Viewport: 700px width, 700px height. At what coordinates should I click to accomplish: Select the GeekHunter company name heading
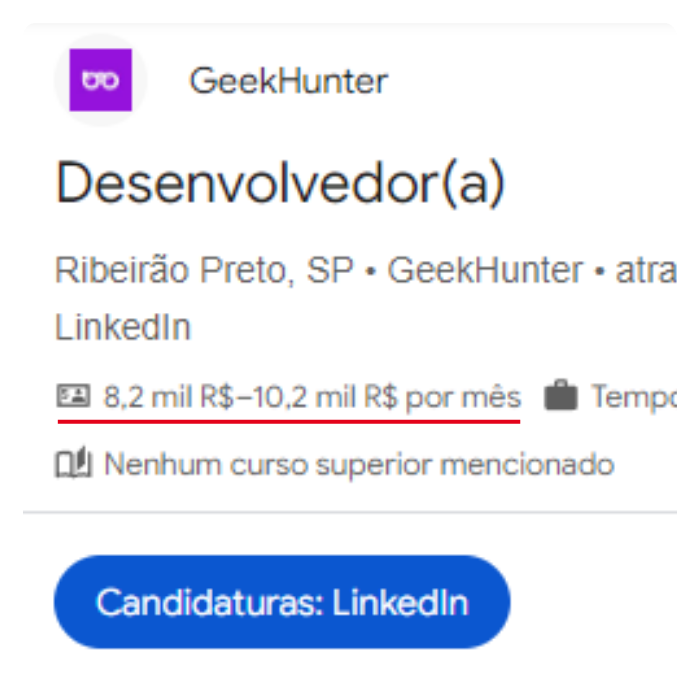point(289,81)
